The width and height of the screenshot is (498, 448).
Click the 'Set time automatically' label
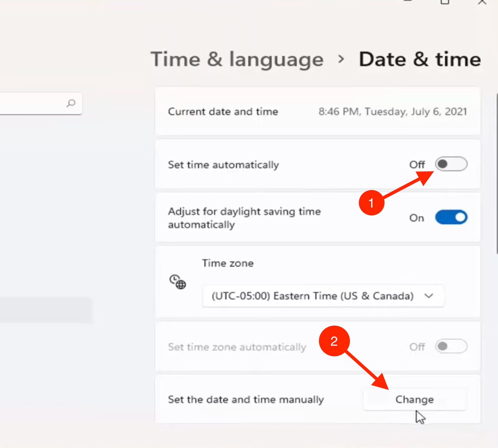(223, 165)
